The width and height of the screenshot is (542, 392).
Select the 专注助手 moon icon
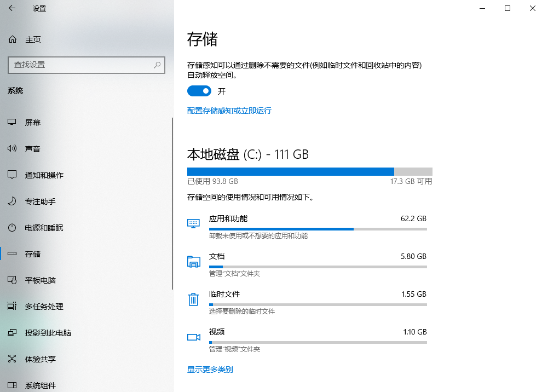11,201
